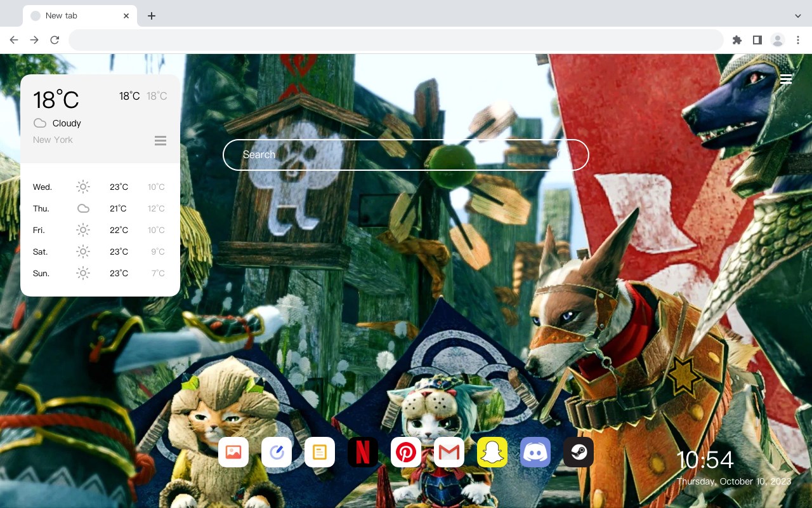812x508 pixels.
Task: Close the New tab tab
Action: tap(126, 16)
